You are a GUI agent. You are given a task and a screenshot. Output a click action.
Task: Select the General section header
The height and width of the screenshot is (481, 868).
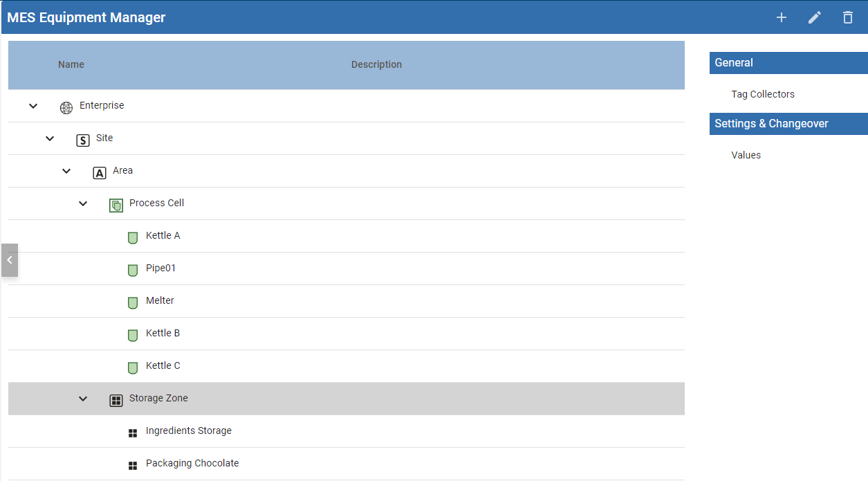coord(788,62)
